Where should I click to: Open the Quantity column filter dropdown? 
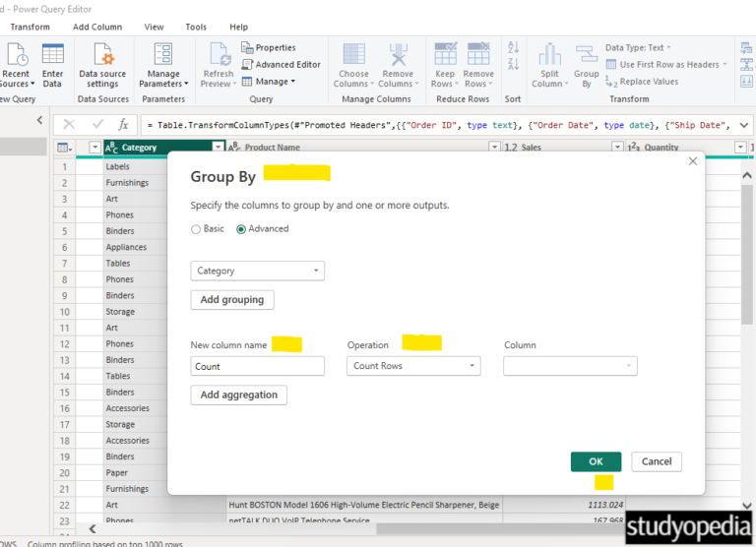740,147
